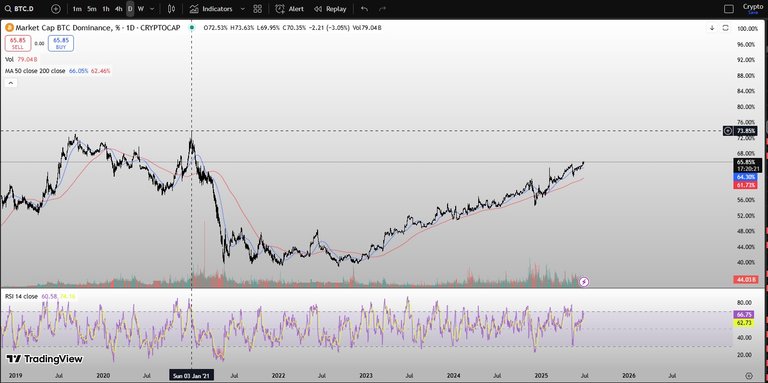
Task: Open the layout setup square icon
Action: pyautogui.click(x=729, y=9)
